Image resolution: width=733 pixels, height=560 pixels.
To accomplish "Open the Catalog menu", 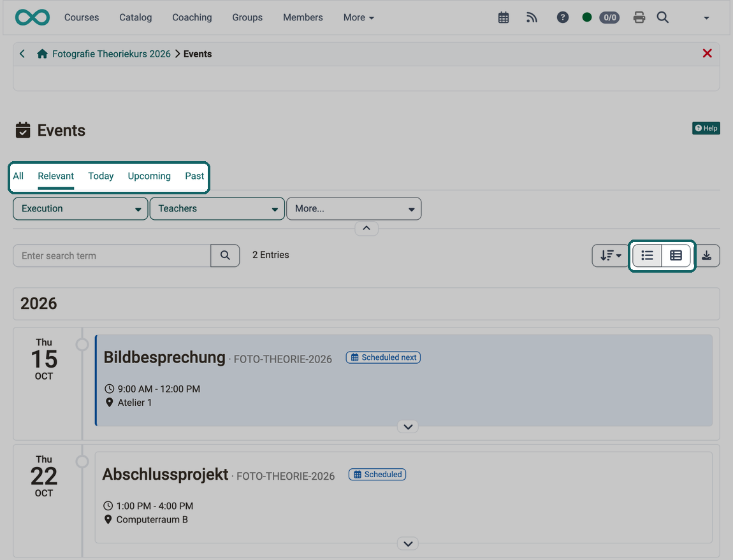I will 136,17.
